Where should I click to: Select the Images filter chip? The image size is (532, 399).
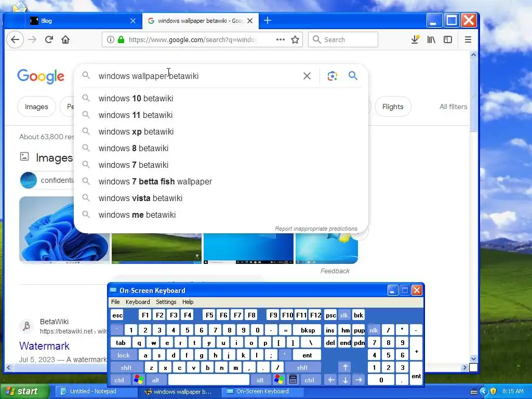36,107
